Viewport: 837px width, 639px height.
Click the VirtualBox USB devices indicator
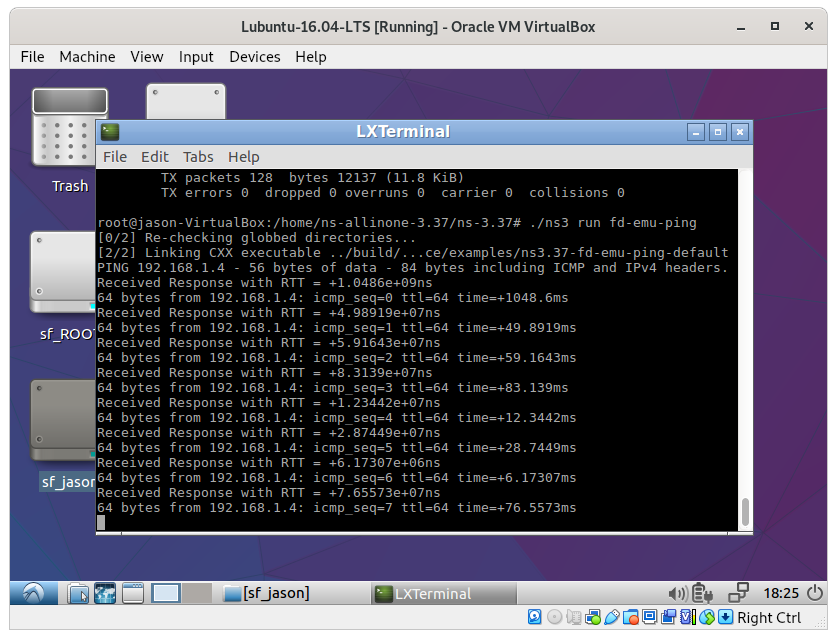coord(612,617)
